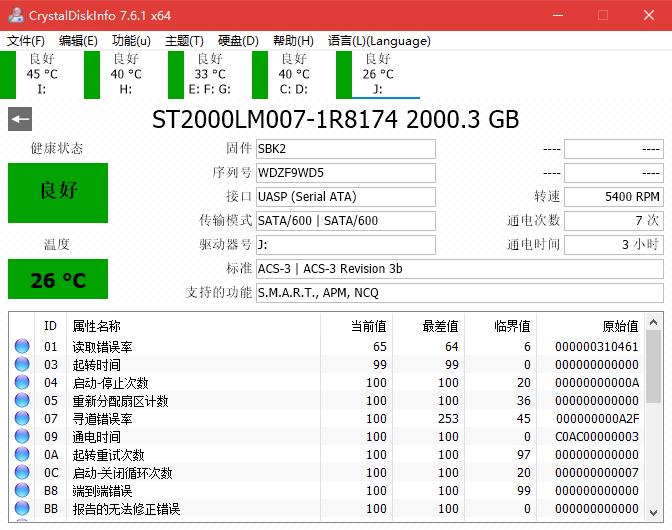Minimize the CrystalDiskInfo window
This screenshot has width=672, height=530.
coord(558,15)
